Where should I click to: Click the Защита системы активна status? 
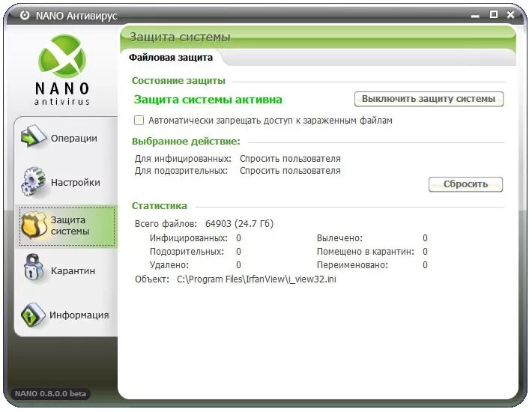[208, 100]
